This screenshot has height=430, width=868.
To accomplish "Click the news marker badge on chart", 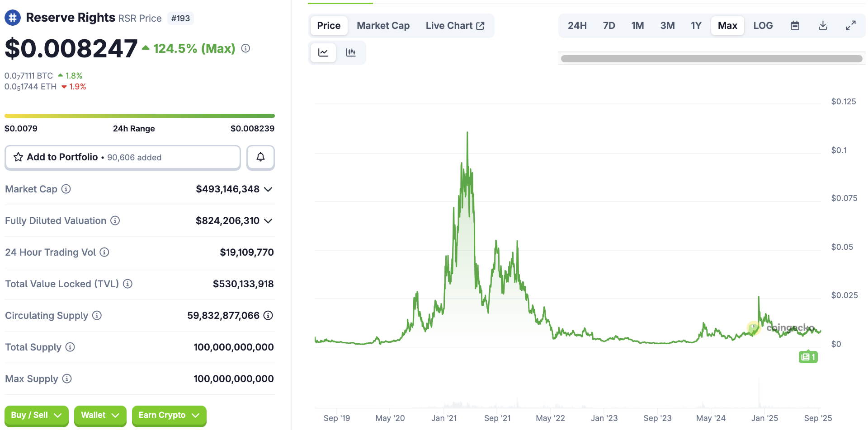I will click(808, 357).
